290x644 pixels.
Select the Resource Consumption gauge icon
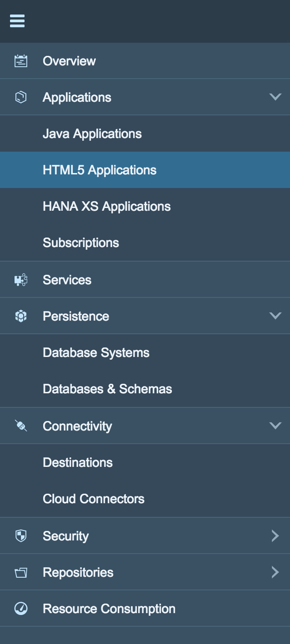pos(20,608)
